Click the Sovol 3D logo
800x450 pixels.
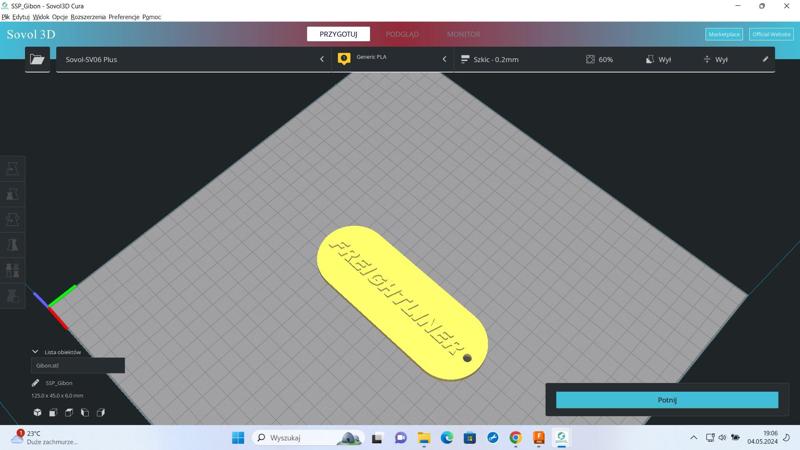coord(31,34)
